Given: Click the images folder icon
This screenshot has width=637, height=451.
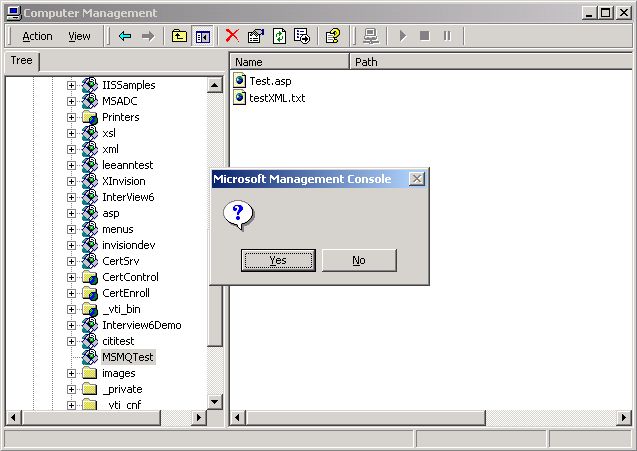Looking at the screenshot, I should click(x=89, y=373).
